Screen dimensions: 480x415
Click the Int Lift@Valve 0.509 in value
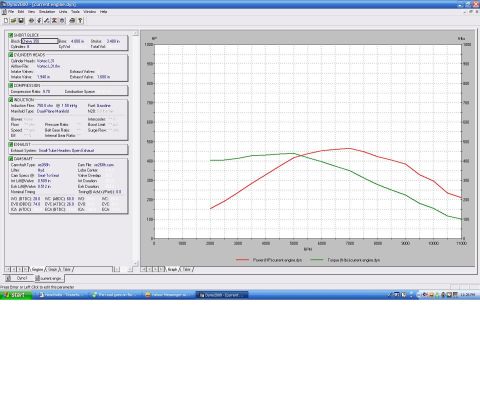tap(44, 181)
